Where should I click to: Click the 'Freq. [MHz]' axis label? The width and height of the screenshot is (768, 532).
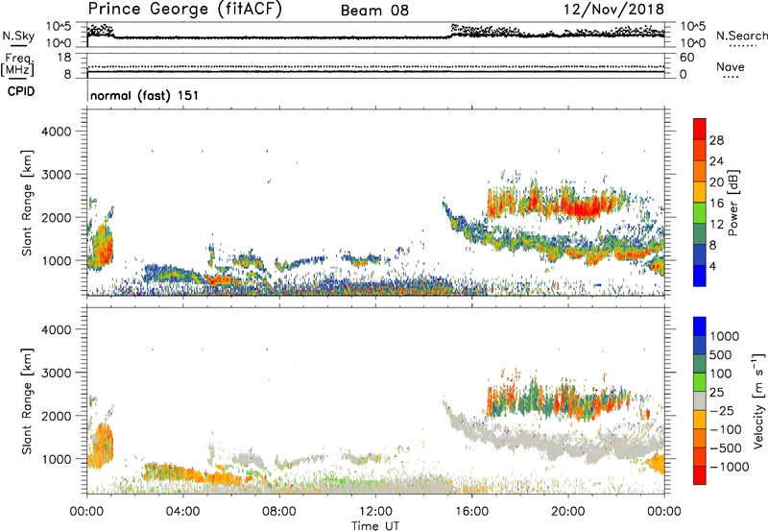pos(18,64)
